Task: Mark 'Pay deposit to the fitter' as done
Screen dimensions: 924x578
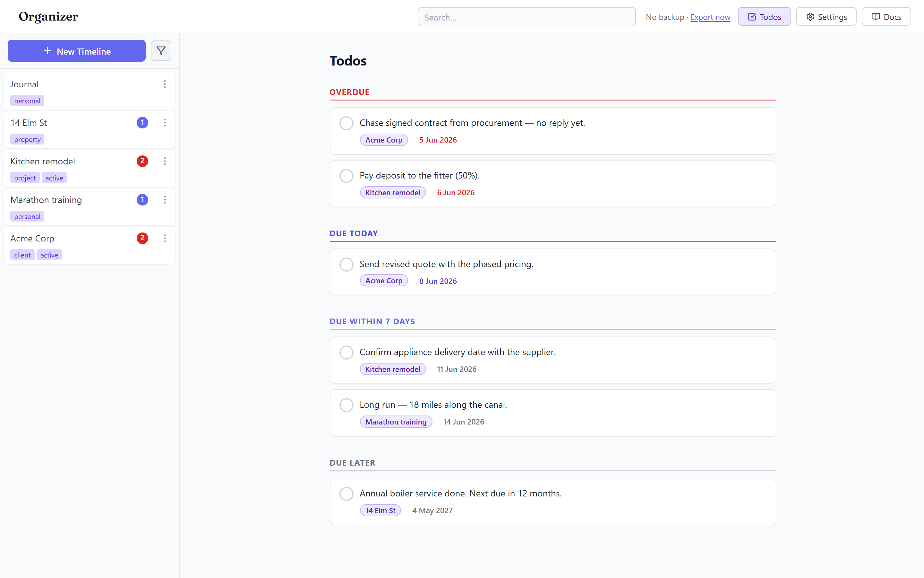Action: pos(346,176)
